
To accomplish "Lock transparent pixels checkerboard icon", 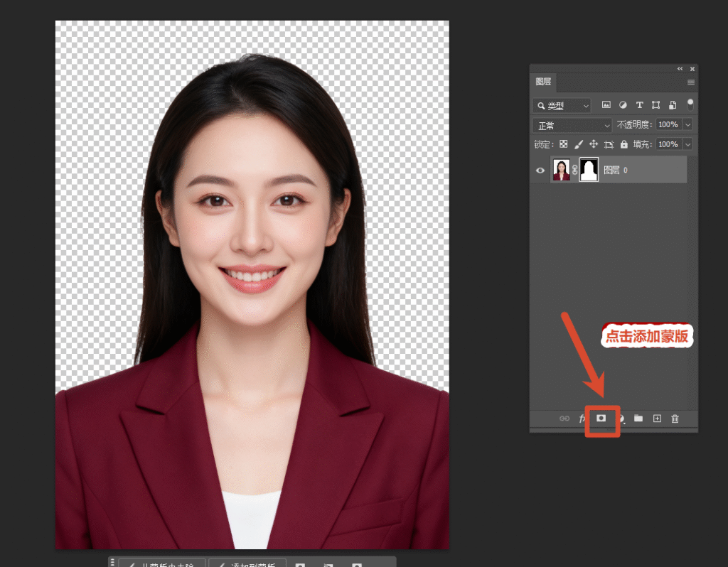I will click(564, 144).
